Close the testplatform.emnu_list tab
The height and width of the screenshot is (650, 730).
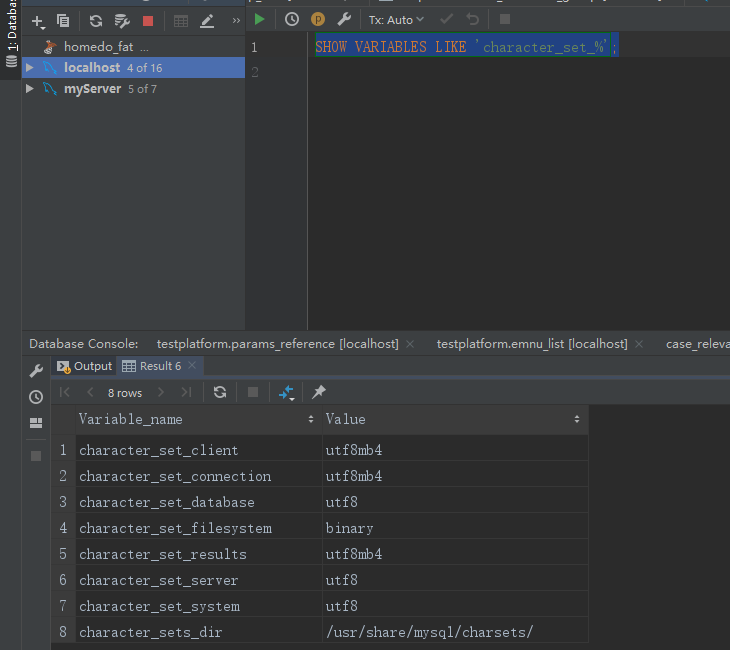tap(639, 344)
